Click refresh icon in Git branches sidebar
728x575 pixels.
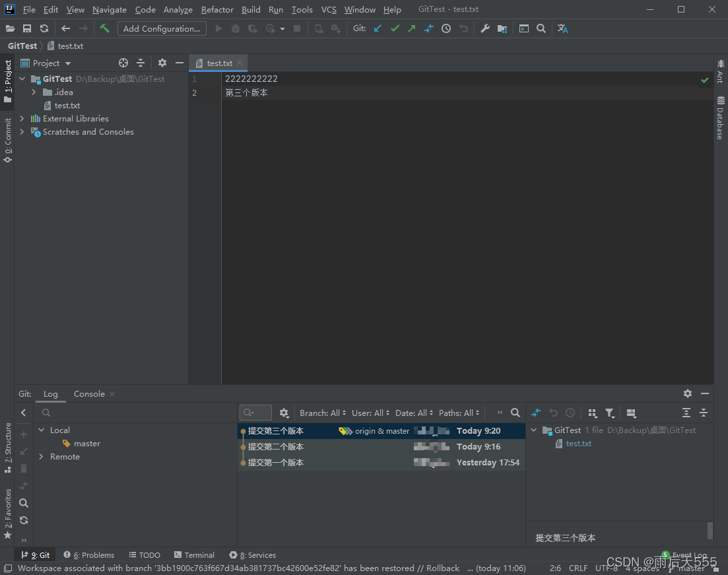point(24,520)
